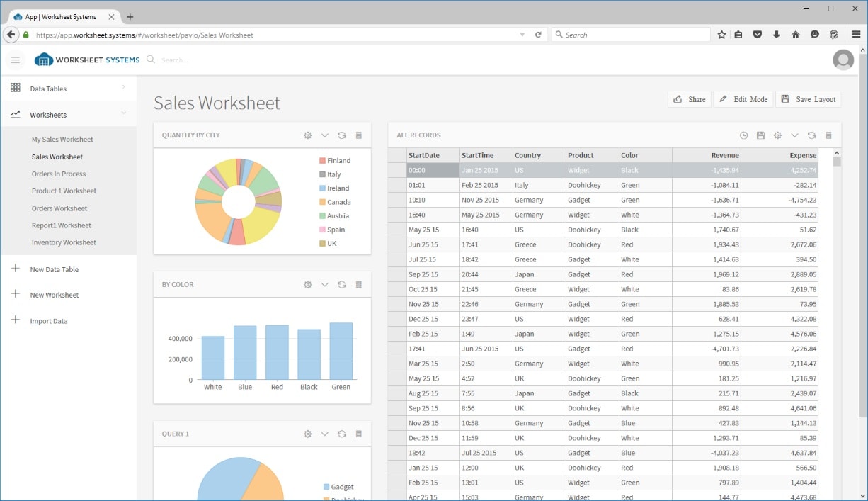Click the Edit Mode button
This screenshot has width=868, height=501.
(743, 99)
